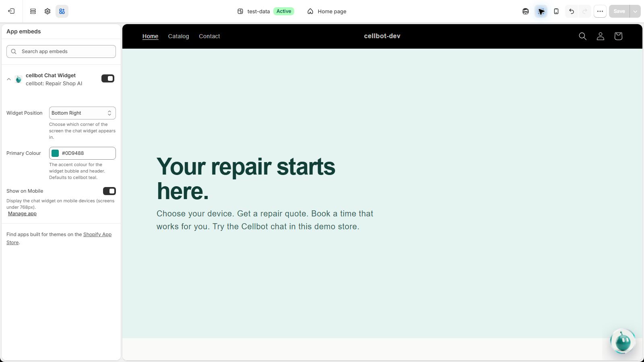Image resolution: width=644 pixels, height=362 pixels.
Task: Open the Primary Colour swatch
Action: (x=55, y=153)
